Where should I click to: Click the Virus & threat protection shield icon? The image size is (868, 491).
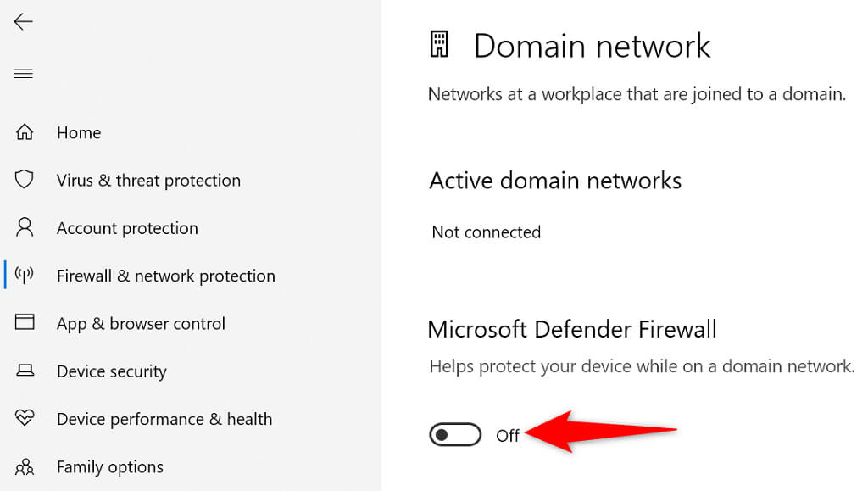point(25,180)
